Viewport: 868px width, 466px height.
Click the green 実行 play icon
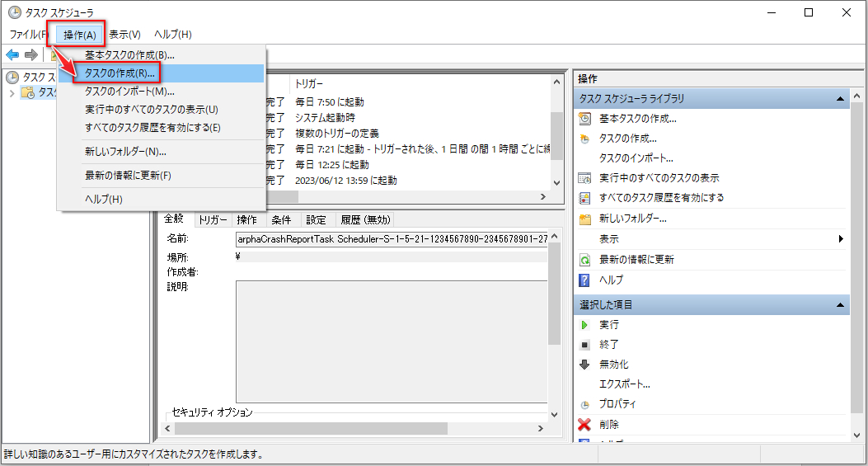tap(584, 325)
